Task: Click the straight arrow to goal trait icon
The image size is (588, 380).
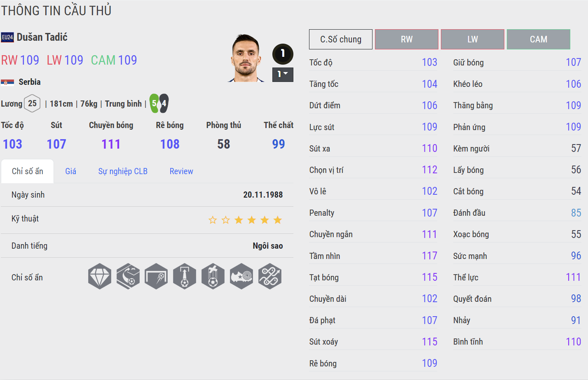Action: [x=185, y=276]
